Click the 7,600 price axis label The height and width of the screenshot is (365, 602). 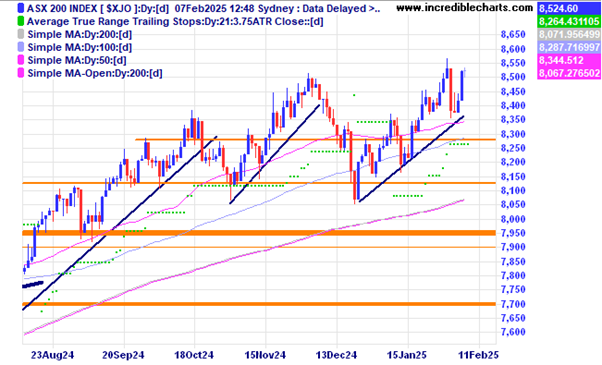pyautogui.click(x=513, y=332)
